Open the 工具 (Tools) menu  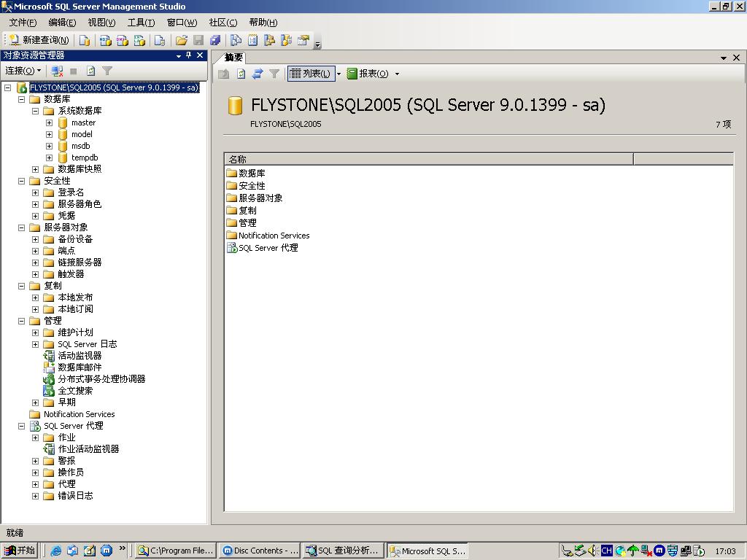click(141, 23)
